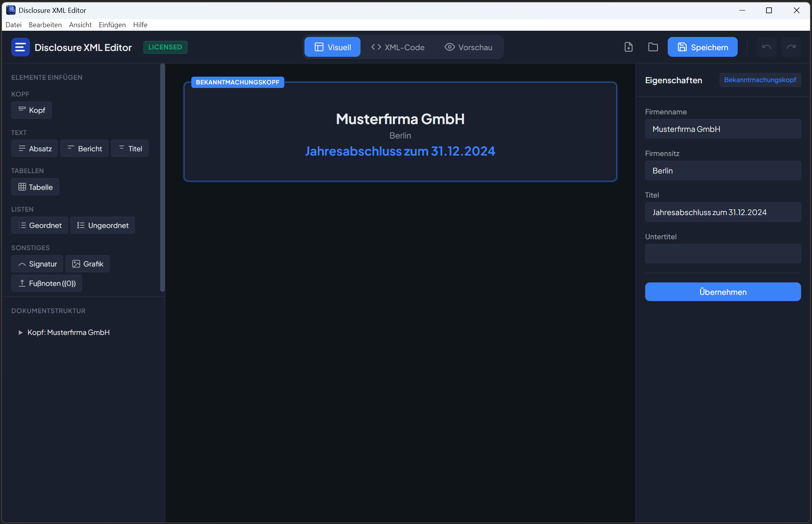Open the Einfügen menu
812x524 pixels.
coord(112,25)
